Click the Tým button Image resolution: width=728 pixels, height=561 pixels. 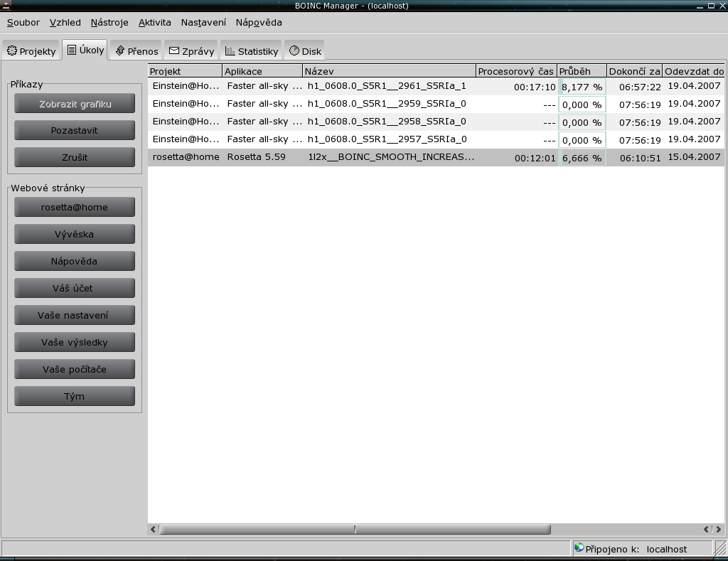(x=75, y=396)
